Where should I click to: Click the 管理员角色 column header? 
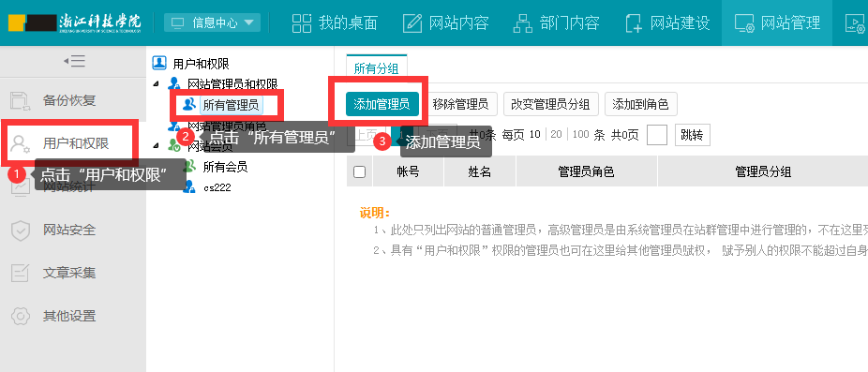[x=587, y=172]
